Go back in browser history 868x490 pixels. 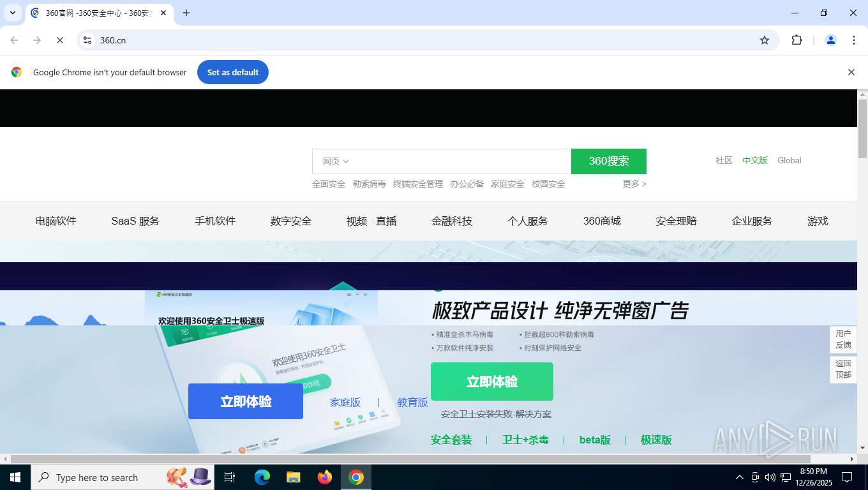(x=14, y=40)
